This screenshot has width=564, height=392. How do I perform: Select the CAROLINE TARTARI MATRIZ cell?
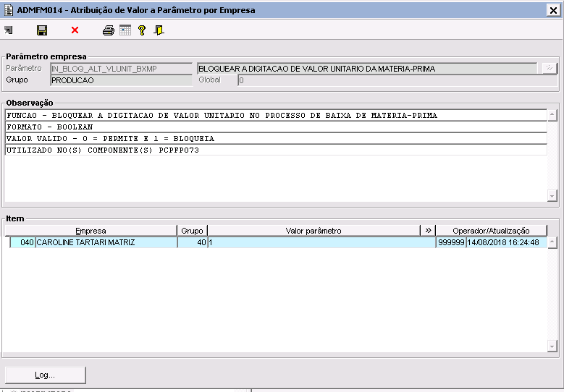tap(106, 242)
